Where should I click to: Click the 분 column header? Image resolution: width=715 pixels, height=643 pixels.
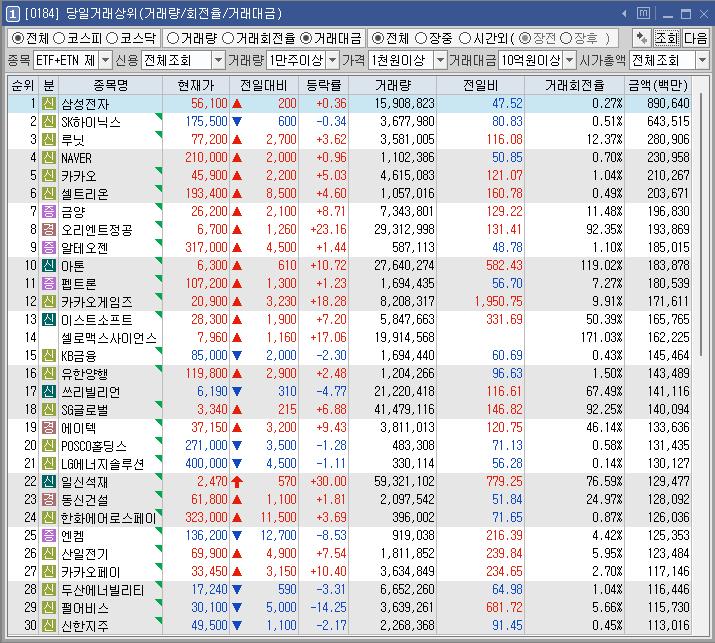coord(49,85)
